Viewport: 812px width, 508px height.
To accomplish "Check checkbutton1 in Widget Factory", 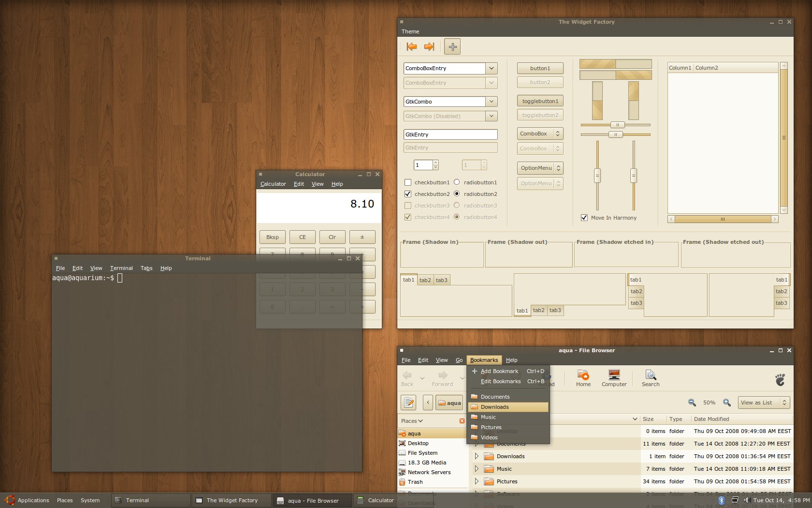I will click(x=408, y=182).
